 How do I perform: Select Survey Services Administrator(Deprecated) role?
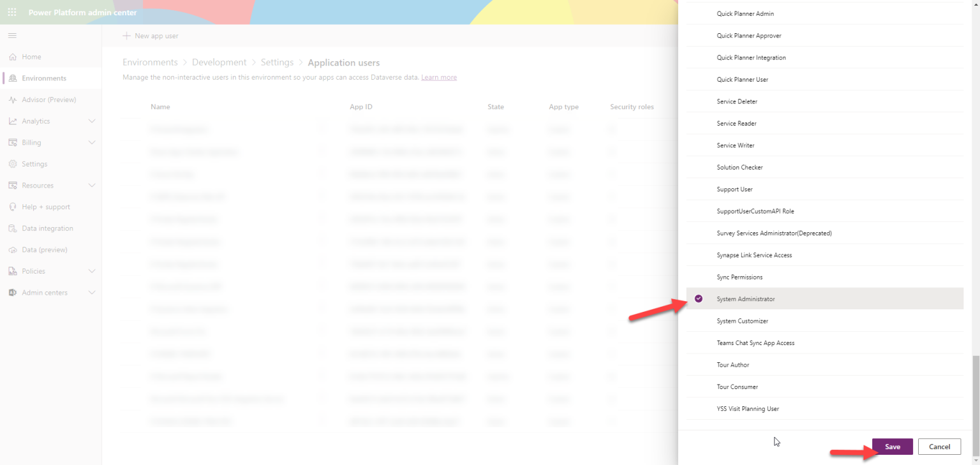point(825,233)
